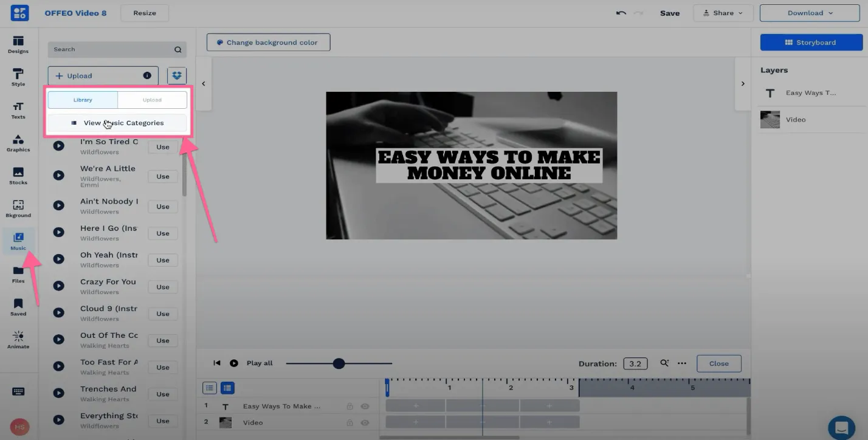This screenshot has width=868, height=440.
Task: Select the Video layer thumbnail in Layers
Action: coord(770,120)
